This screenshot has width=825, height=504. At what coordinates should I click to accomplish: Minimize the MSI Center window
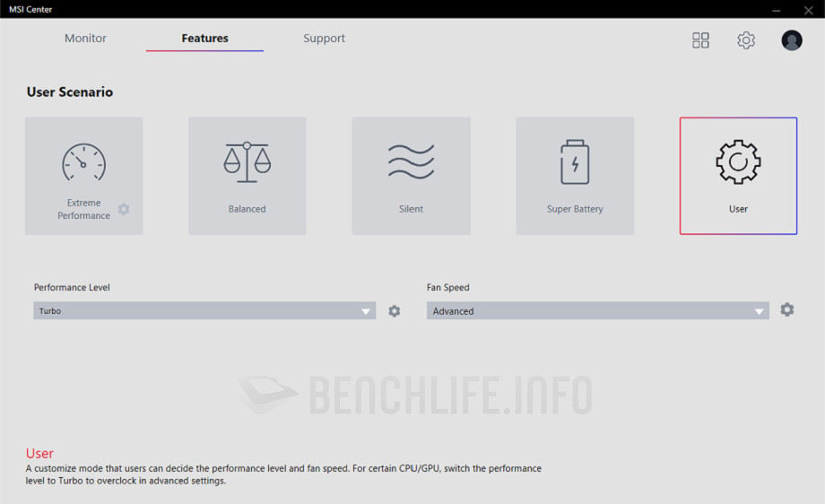tap(776, 10)
